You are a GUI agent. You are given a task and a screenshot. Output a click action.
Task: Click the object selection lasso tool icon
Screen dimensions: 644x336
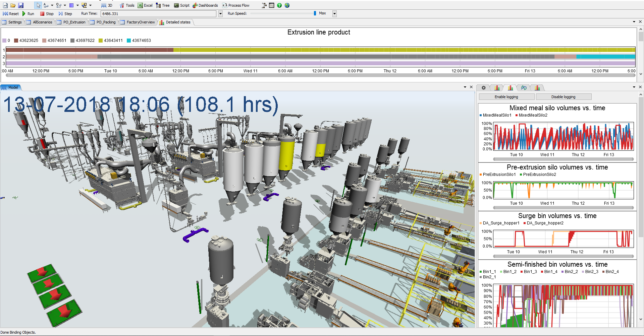coord(84,5)
